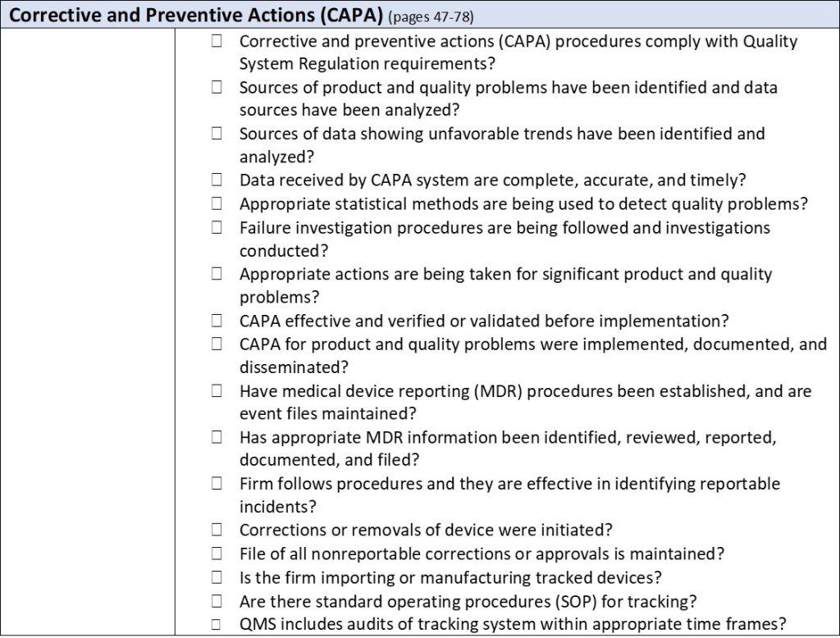Check CAPA implemented, documented, and disseminated box
This screenshot has width=840, height=638.
(217, 344)
